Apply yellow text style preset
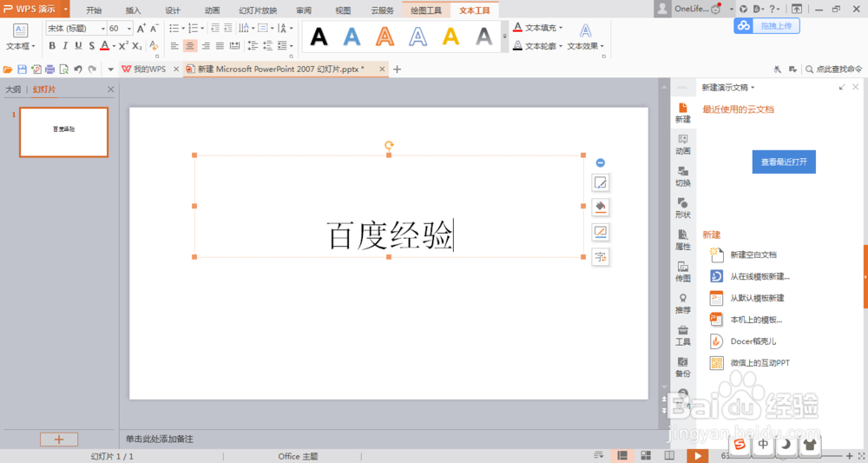Screen dimensions: 868x463 (450, 37)
